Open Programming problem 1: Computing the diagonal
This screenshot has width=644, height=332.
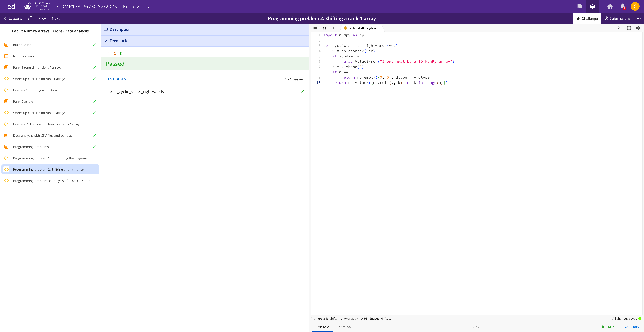[x=50, y=158]
